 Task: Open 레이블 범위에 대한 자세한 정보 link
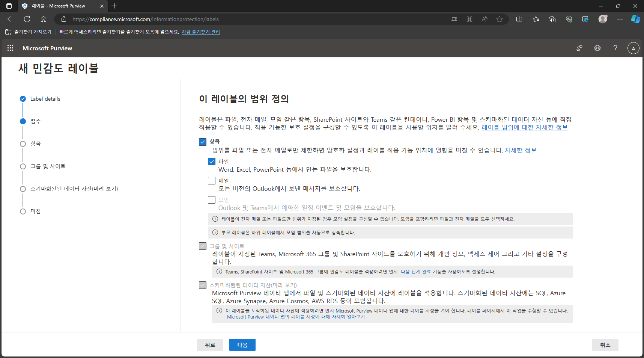[x=525, y=127]
